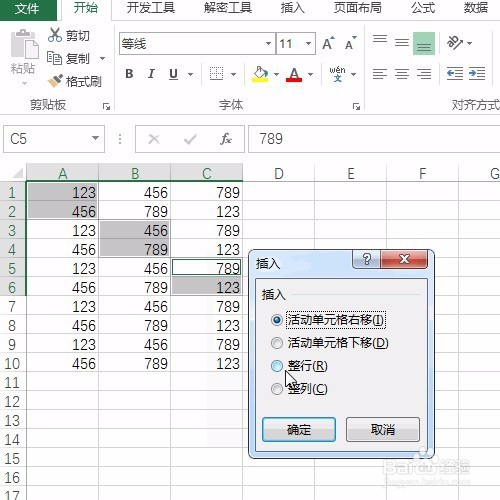Screen dimensions: 500x500
Task: Click the Paste clipboard icon
Action: [x=24, y=44]
